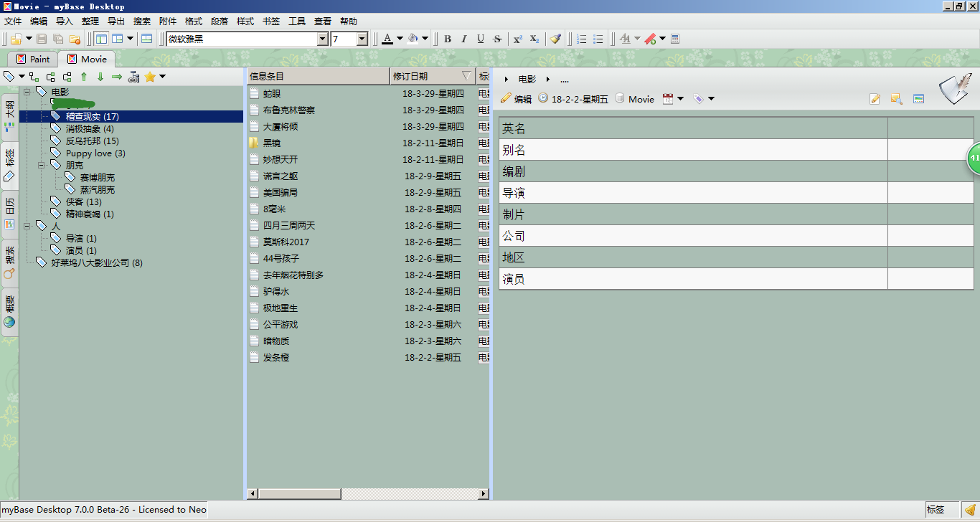This screenshot has height=522, width=980.
Task: Insert a numbered list
Action: (582, 39)
